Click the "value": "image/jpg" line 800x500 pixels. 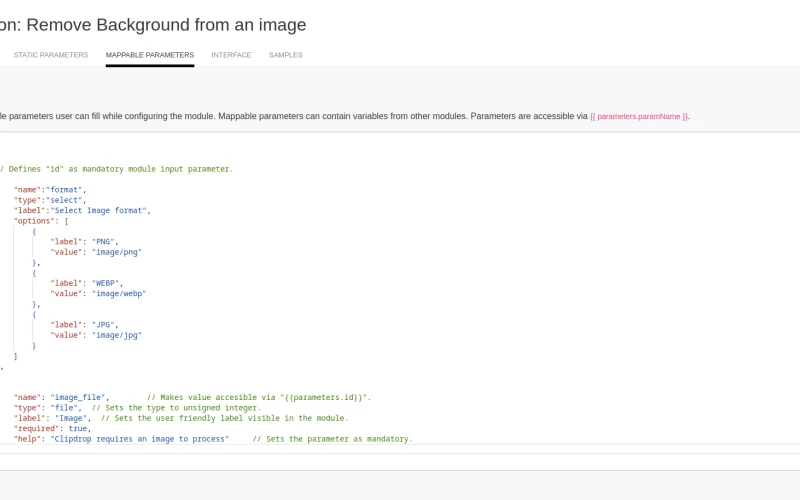pyautogui.click(x=96, y=335)
